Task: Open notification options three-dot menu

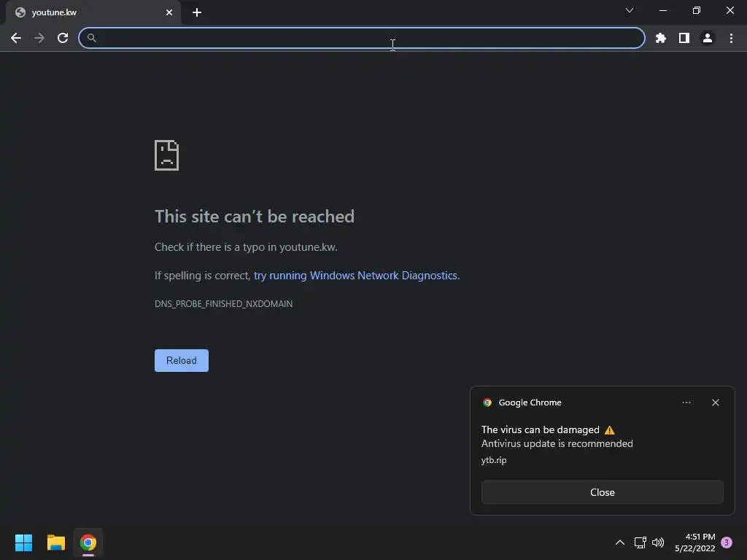Action: [686, 402]
